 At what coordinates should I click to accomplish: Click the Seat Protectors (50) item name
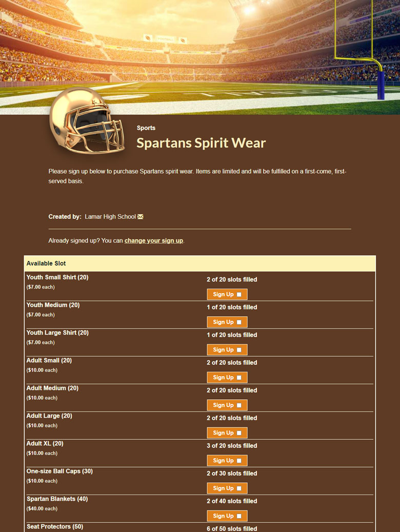(55, 526)
